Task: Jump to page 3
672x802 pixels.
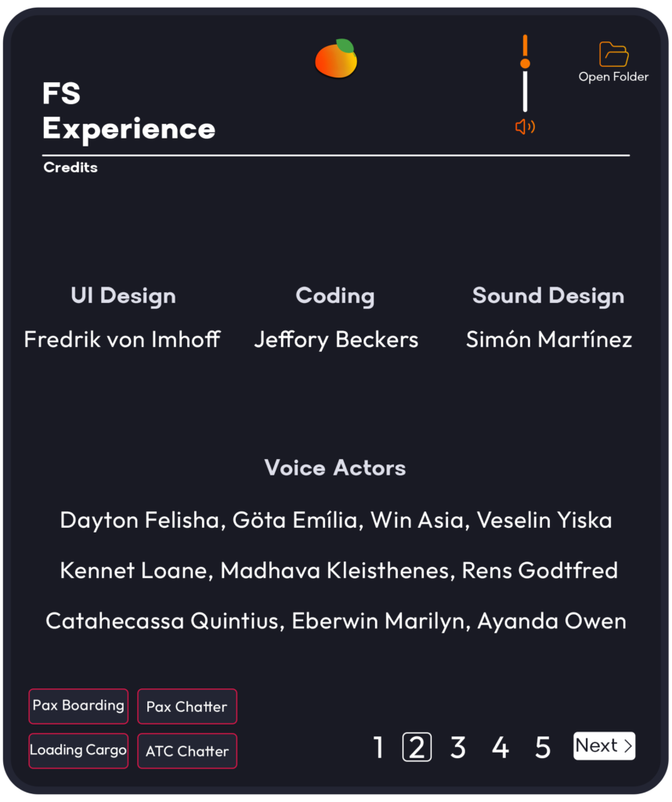Action: (458, 748)
